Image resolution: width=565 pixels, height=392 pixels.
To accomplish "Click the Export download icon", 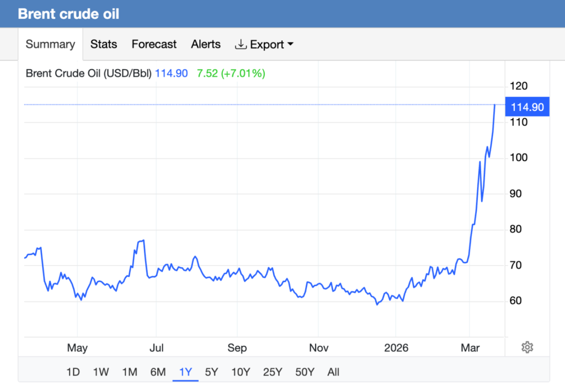I will coord(241,45).
